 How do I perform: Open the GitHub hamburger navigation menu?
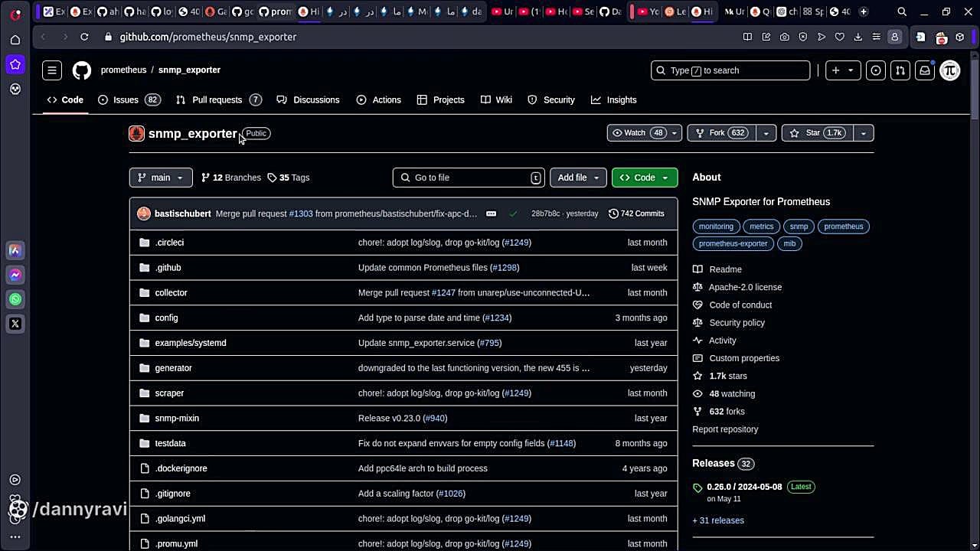pos(52,70)
